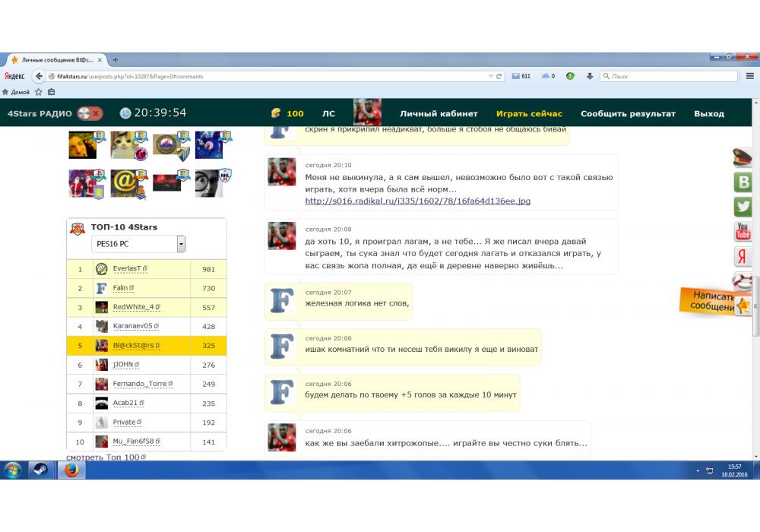Open the YouTube sidebar icon
The width and height of the screenshot is (760, 532).
pyautogui.click(x=743, y=232)
